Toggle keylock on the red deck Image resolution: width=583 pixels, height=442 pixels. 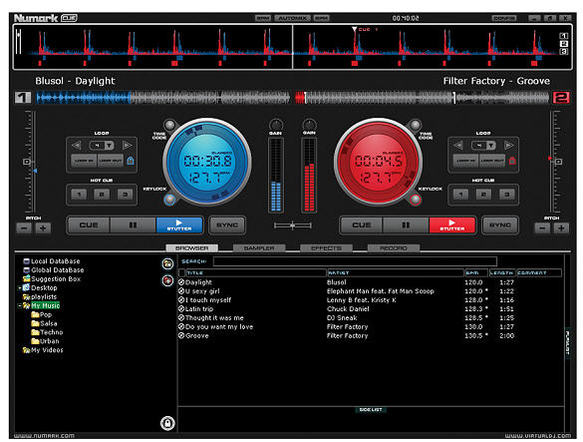pos(415,200)
